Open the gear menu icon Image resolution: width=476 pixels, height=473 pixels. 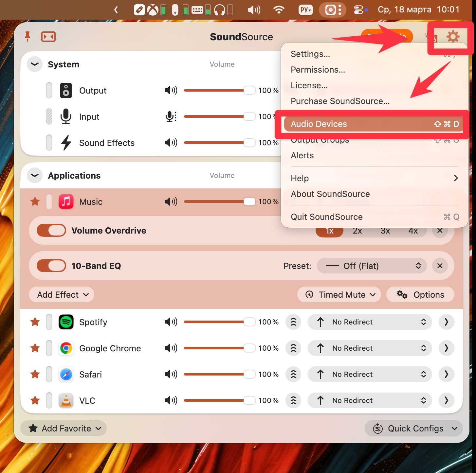(453, 36)
